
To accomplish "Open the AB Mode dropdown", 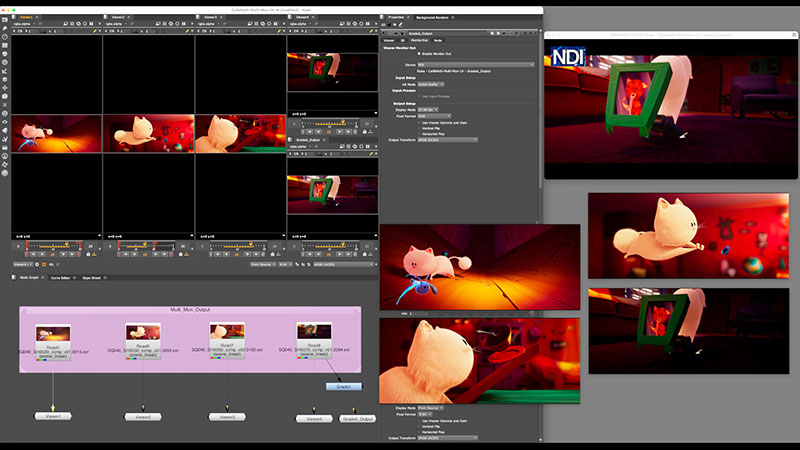I will pos(431,84).
